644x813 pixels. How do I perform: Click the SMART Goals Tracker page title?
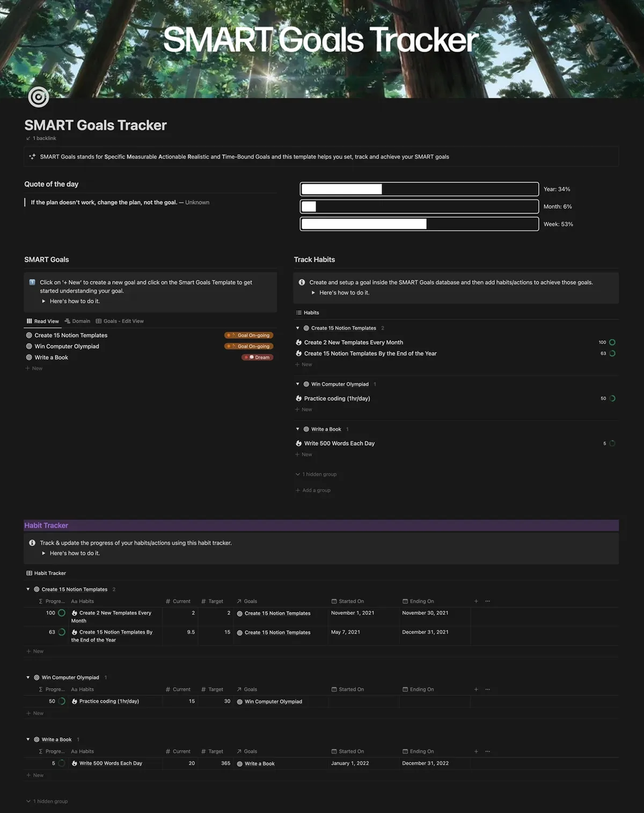point(96,125)
